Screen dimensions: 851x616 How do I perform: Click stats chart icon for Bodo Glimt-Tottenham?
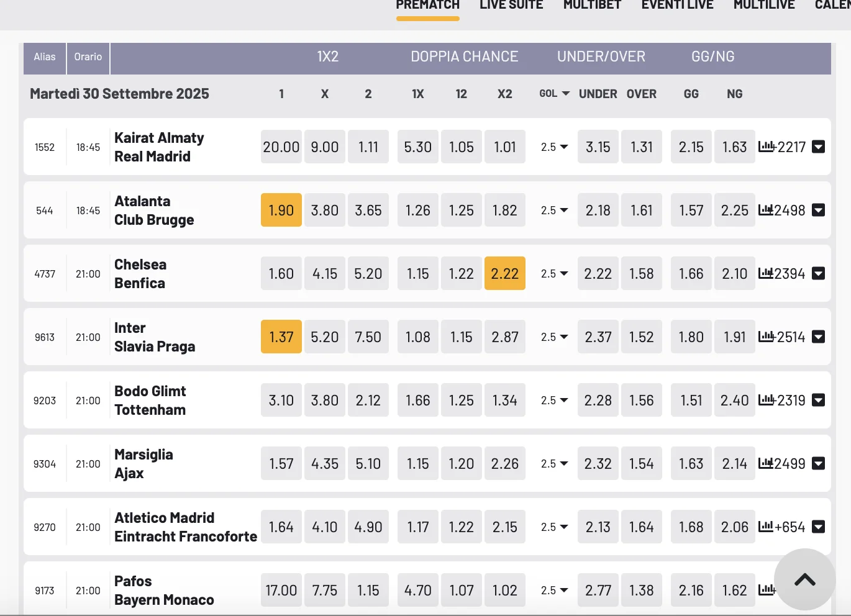(x=766, y=401)
